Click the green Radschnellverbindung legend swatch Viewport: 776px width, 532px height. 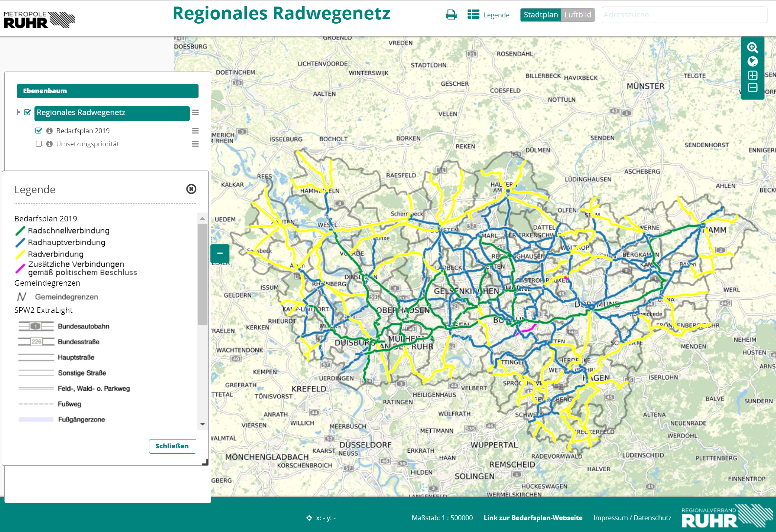(20, 231)
